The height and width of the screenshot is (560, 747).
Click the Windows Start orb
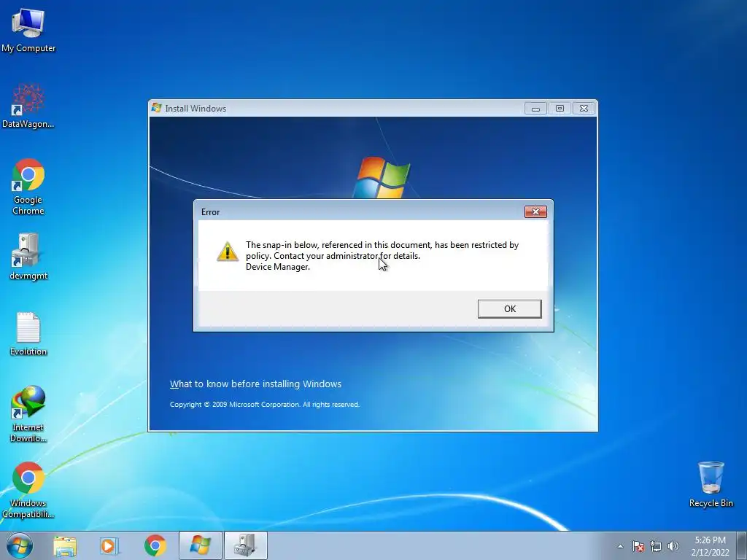tap(20, 545)
